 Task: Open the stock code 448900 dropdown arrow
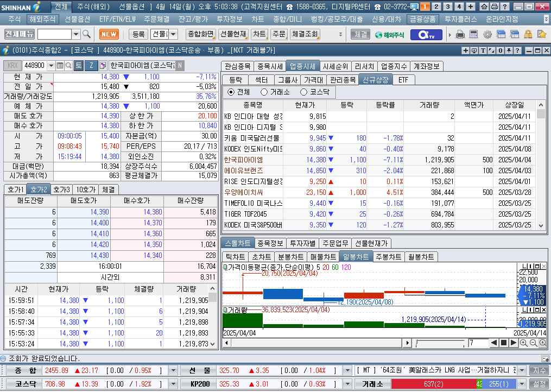[x=52, y=65]
